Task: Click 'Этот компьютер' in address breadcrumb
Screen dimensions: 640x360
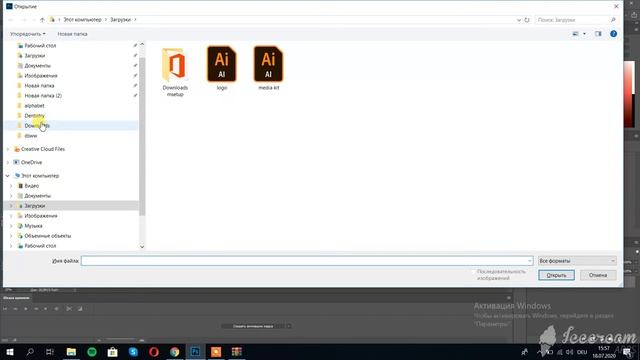Action: [x=82, y=20]
